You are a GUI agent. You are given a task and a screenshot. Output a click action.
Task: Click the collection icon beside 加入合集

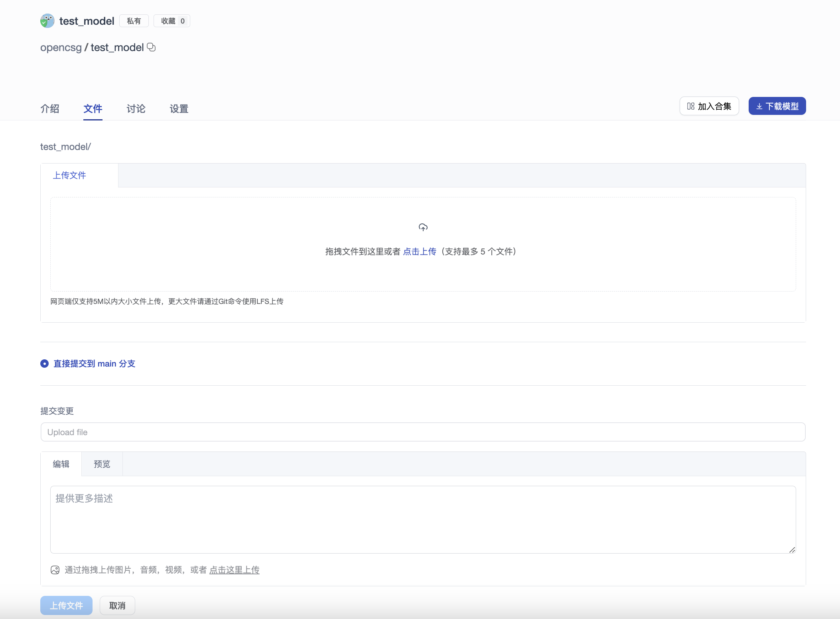click(x=690, y=106)
